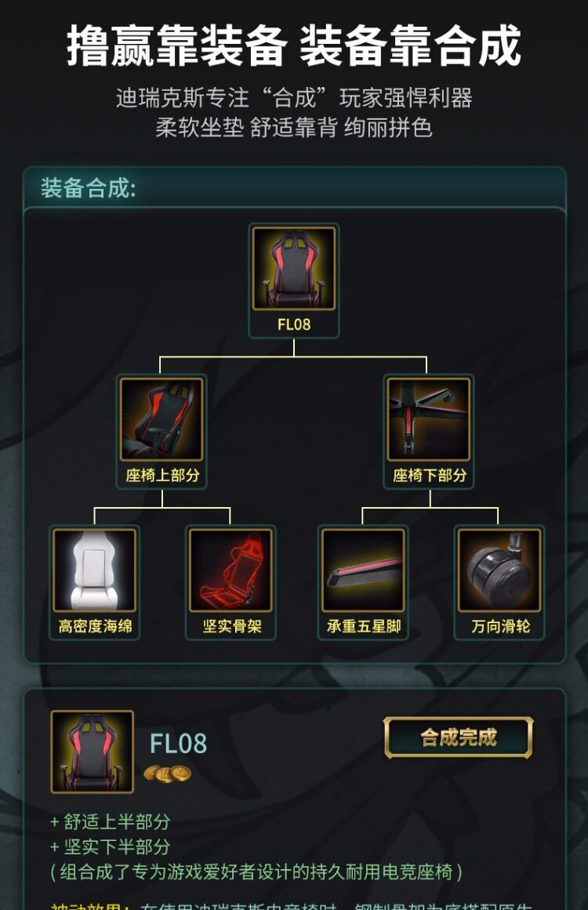The height and width of the screenshot is (910, 588).
Task: Click the 舒适上半部分 stat line
Action: (x=111, y=821)
